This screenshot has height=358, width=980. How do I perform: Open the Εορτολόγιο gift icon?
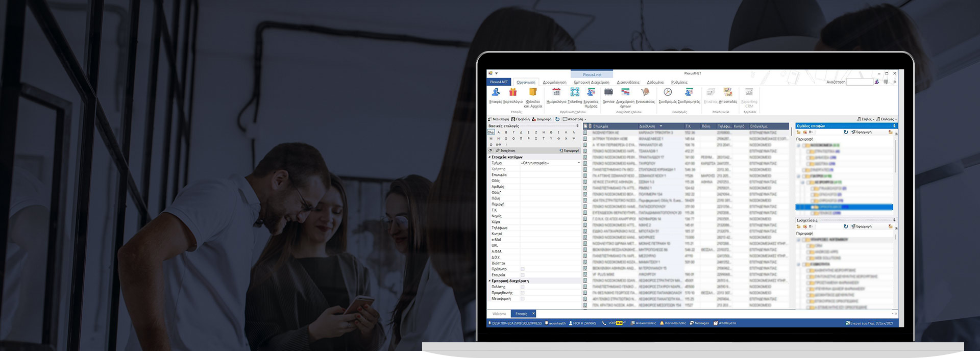point(513,93)
